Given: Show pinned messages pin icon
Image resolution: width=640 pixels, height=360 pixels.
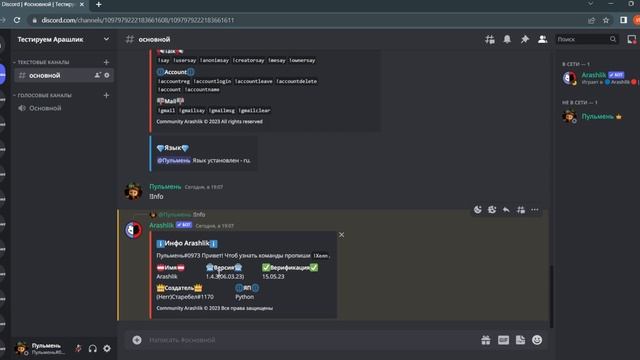Looking at the screenshot, I should click(x=525, y=39).
